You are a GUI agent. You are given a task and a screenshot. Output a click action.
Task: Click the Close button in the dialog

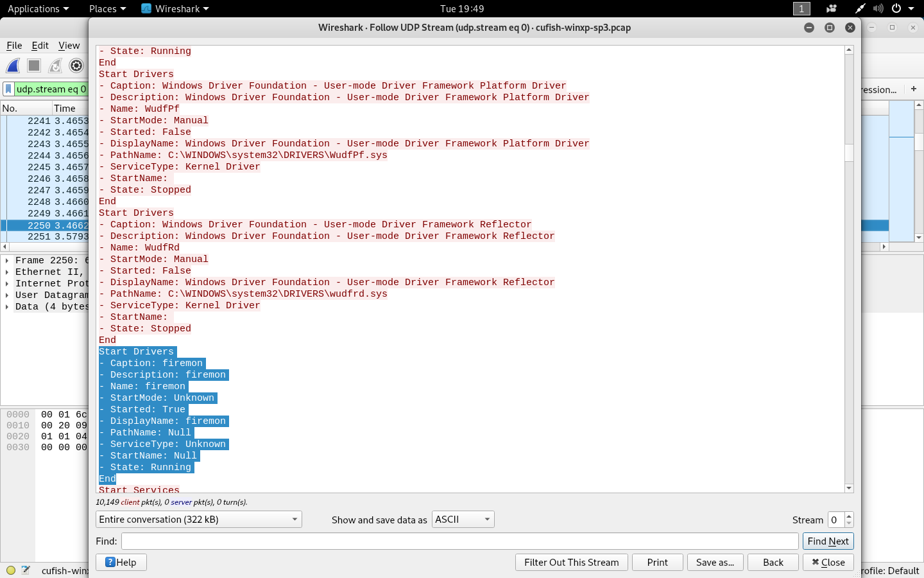828,563
